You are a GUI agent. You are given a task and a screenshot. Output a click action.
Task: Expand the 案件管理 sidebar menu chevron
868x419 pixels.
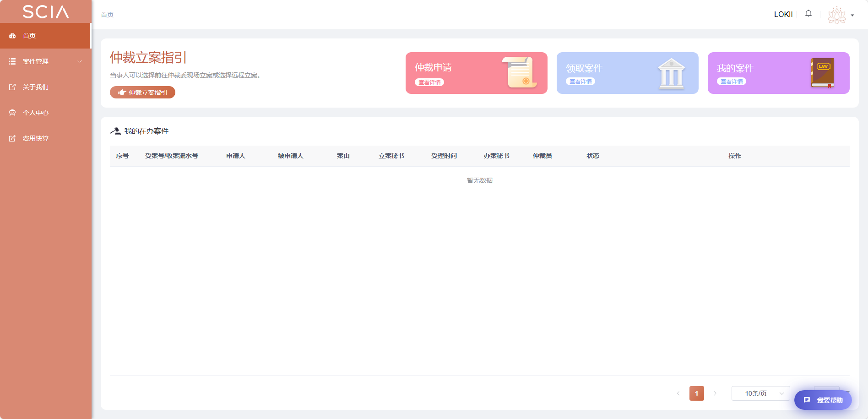pos(80,61)
